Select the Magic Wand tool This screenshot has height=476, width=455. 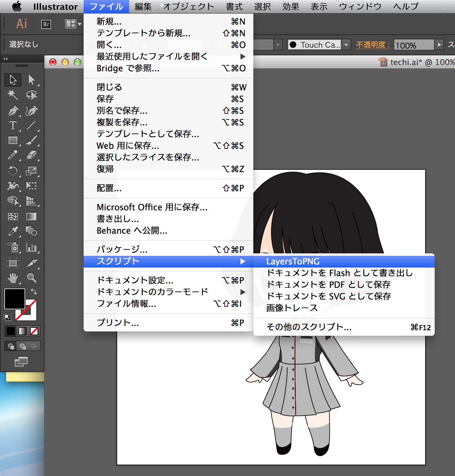pos(13,95)
